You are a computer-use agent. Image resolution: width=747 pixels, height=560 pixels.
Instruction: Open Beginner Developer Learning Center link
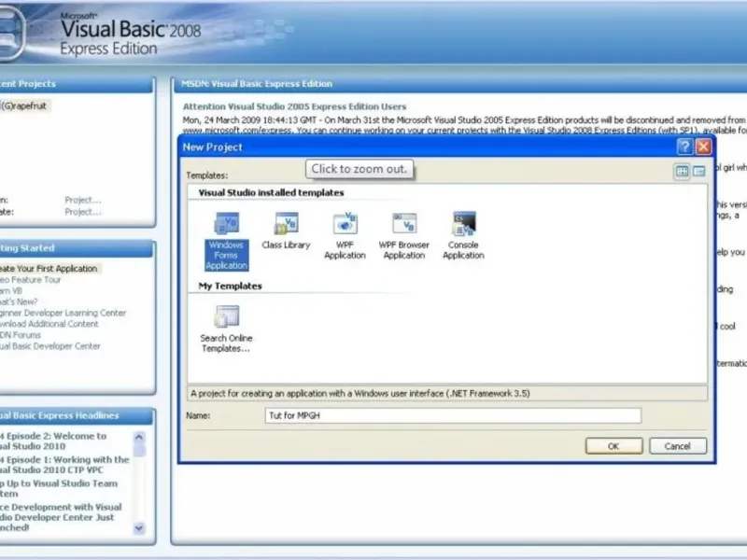63,313
